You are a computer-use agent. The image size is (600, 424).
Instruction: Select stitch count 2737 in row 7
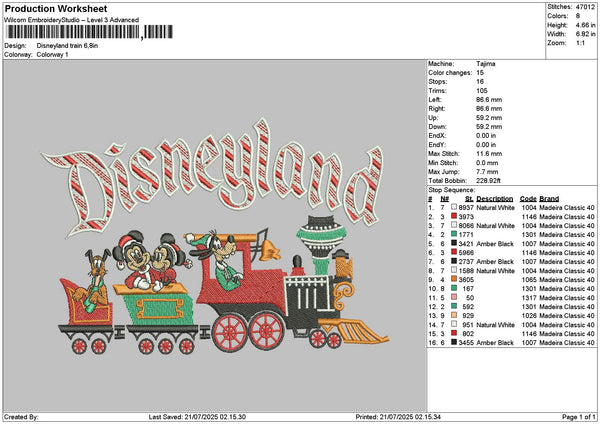[466, 262]
